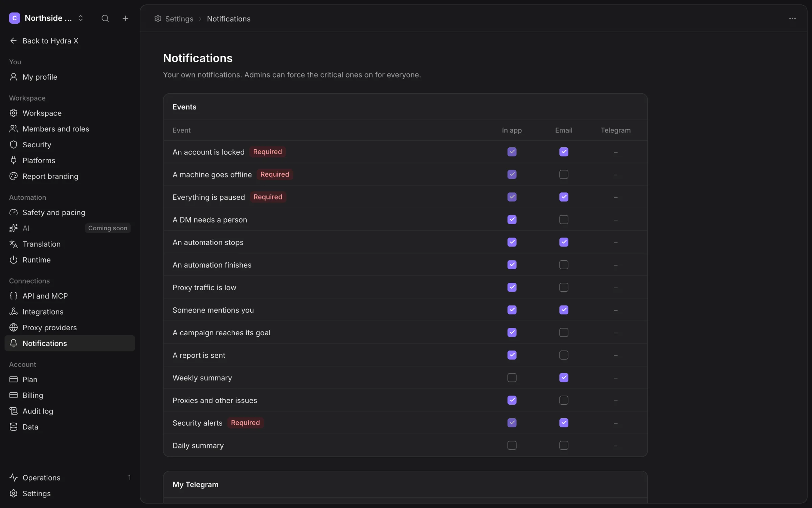Click the plus icon in sidebar header
Viewport: 812px width, 508px height.
pyautogui.click(x=125, y=18)
